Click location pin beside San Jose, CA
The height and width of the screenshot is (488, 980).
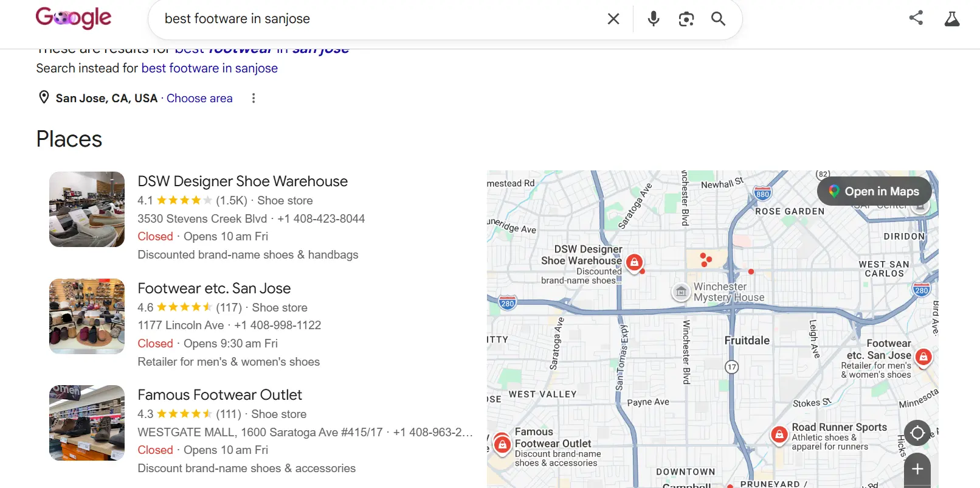[44, 97]
